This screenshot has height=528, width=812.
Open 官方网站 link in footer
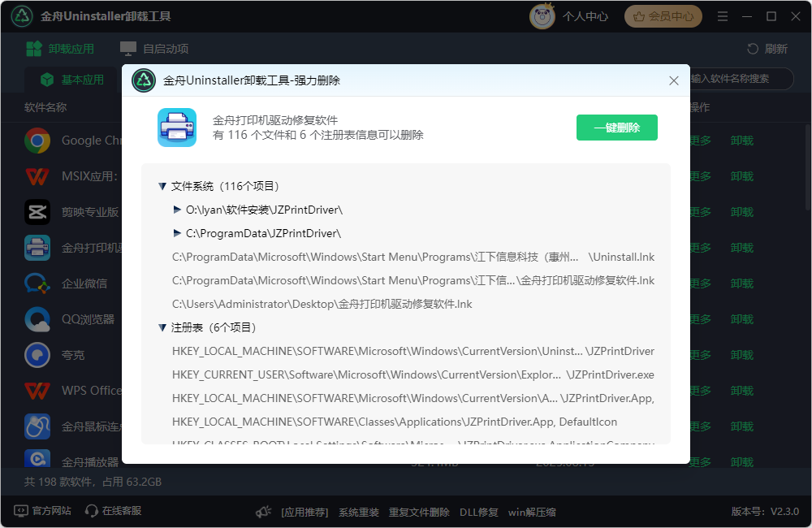51,511
